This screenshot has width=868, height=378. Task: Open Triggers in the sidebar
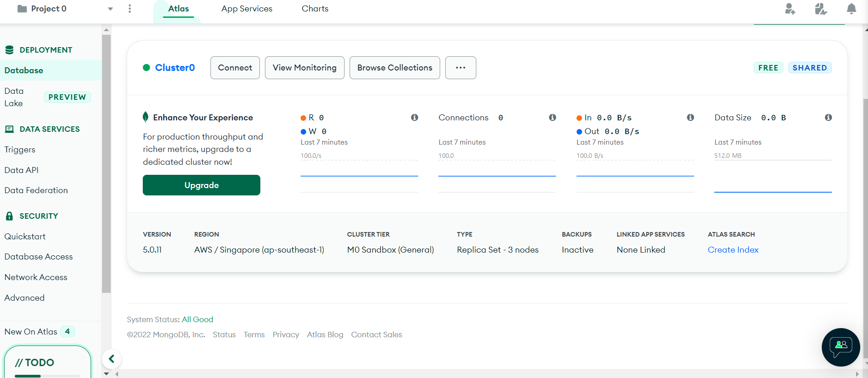click(x=20, y=150)
